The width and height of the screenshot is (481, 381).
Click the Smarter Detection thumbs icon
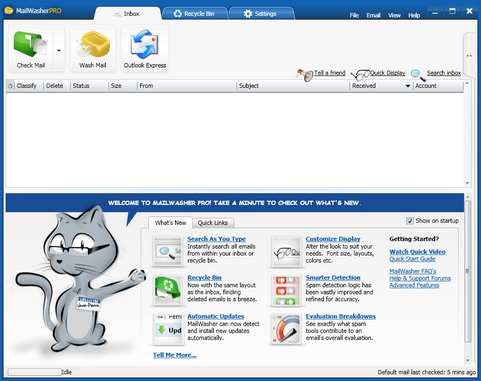286,290
